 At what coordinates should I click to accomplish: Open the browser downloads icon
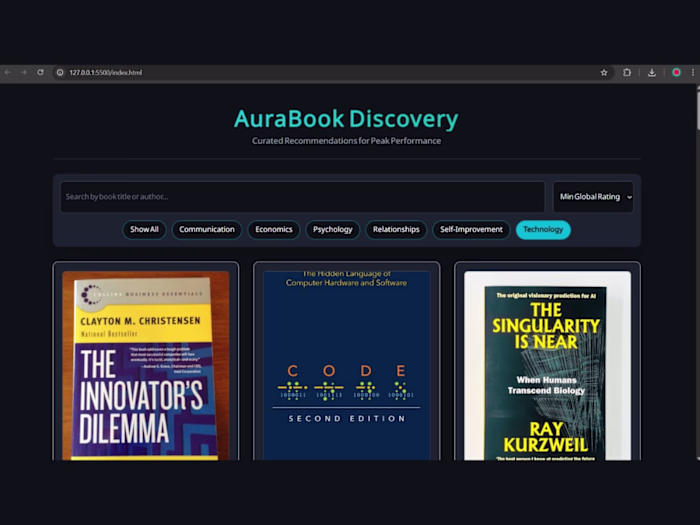[x=652, y=72]
